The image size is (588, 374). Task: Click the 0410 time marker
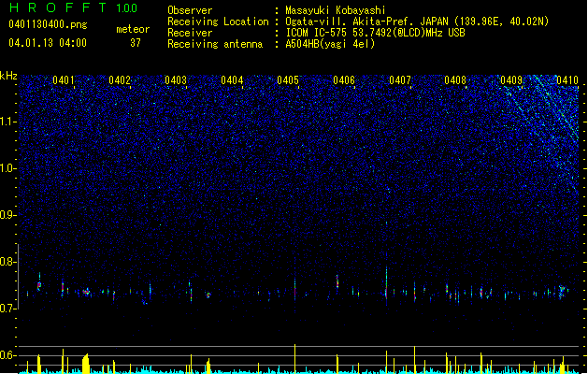[567, 80]
